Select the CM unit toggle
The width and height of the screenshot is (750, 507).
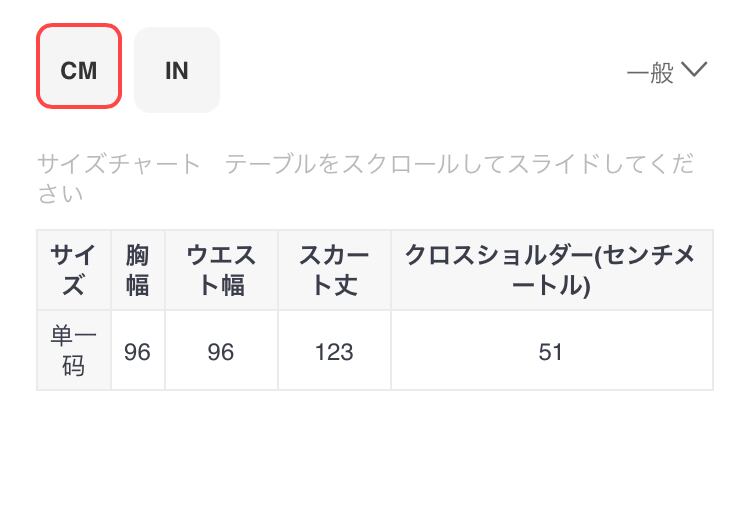click(x=79, y=68)
